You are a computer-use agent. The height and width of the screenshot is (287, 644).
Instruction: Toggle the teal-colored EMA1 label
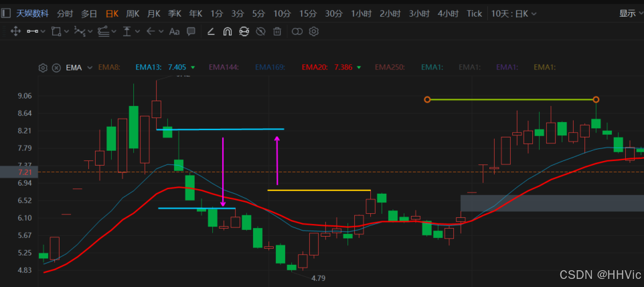point(432,68)
